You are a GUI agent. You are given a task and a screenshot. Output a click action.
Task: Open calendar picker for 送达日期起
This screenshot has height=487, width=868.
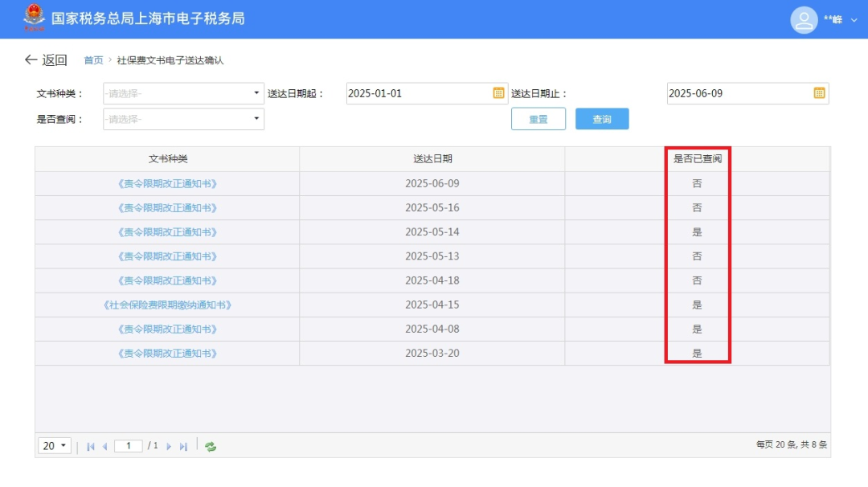(498, 93)
